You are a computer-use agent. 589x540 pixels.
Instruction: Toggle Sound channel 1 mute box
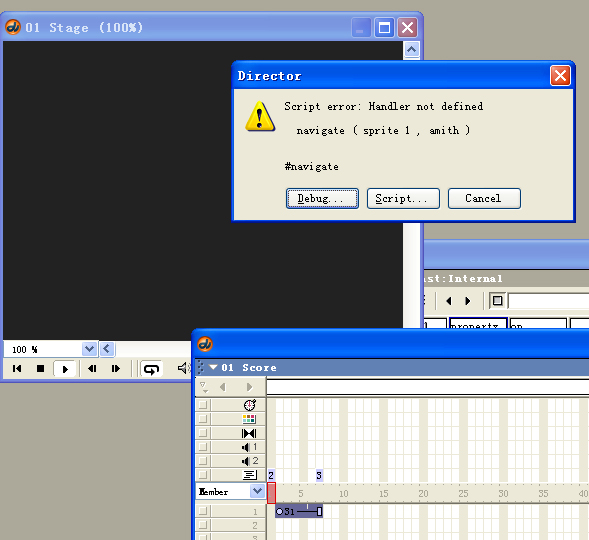tap(203, 447)
